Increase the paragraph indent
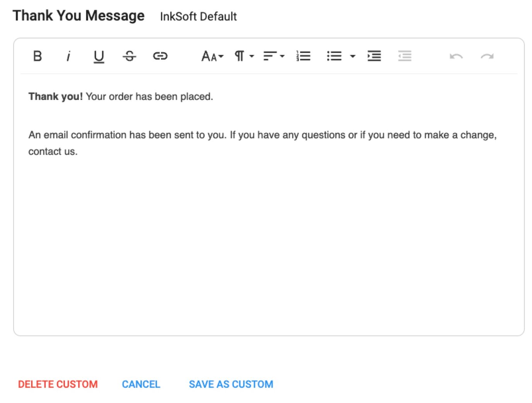Image resolution: width=532 pixels, height=403 pixels. [374, 56]
